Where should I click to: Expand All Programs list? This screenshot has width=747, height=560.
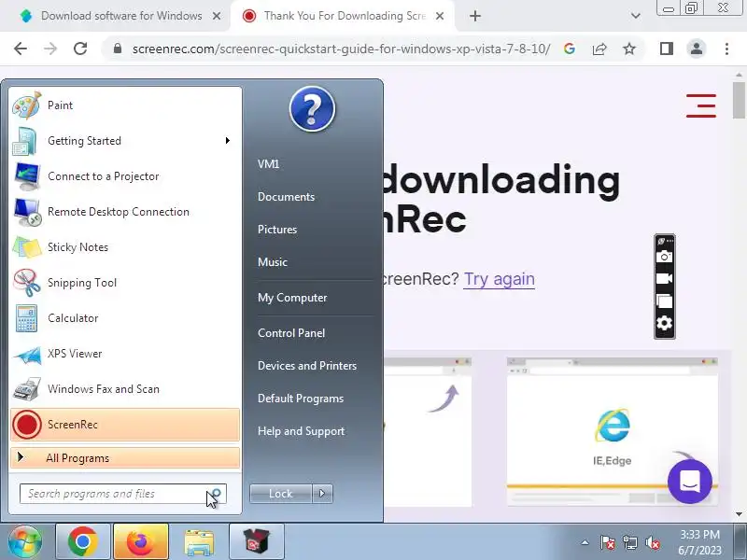coord(125,458)
